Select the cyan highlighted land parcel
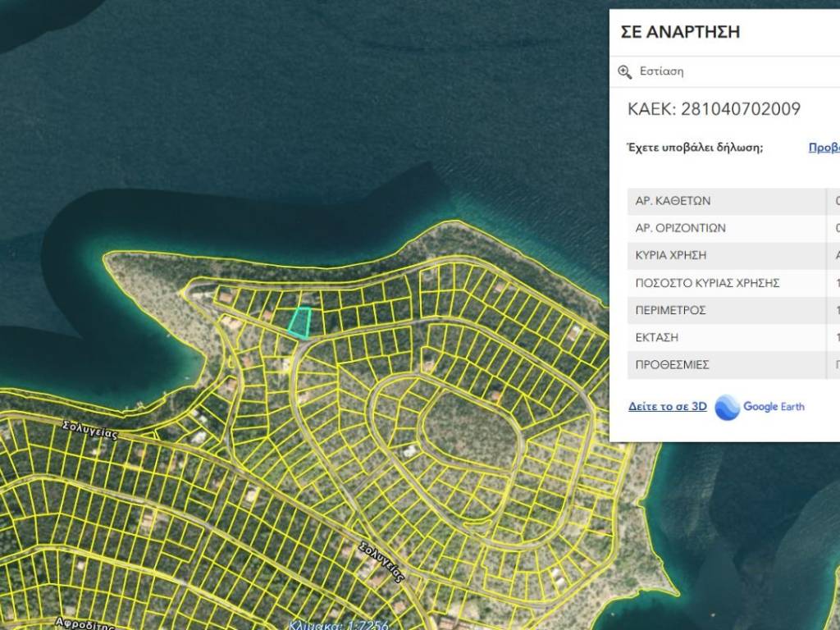840x630 pixels. (301, 322)
